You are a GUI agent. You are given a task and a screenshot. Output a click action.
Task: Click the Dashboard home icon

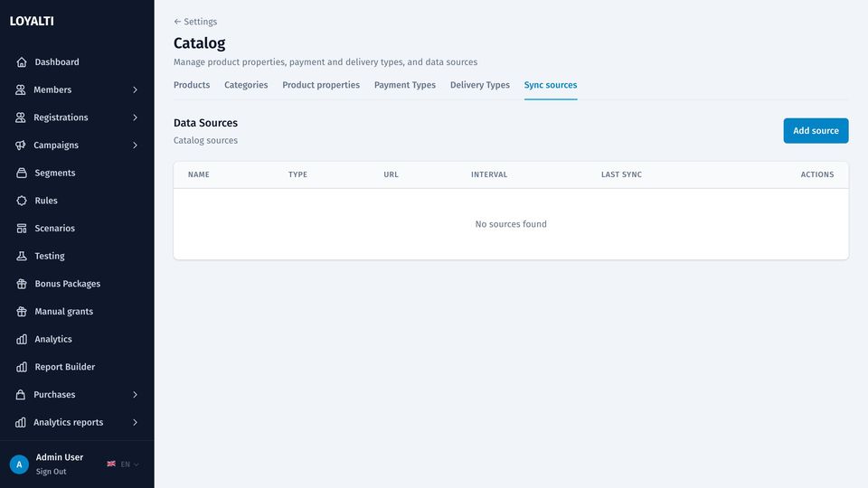coord(22,62)
